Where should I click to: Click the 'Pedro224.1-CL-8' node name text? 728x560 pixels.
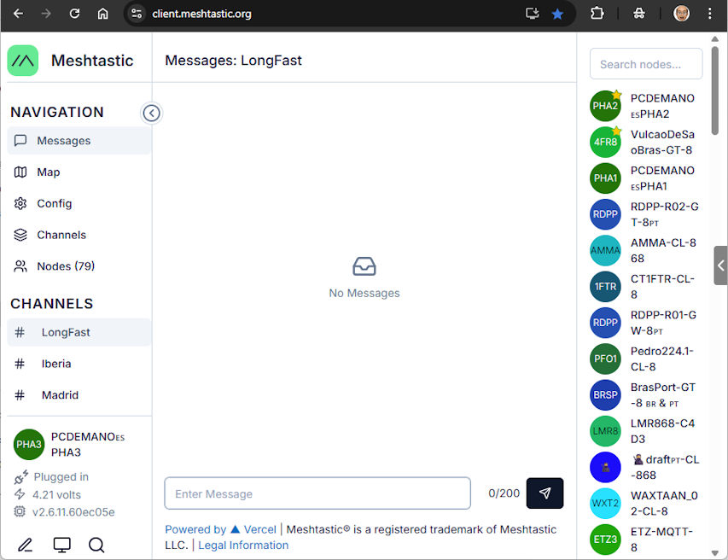(x=661, y=359)
